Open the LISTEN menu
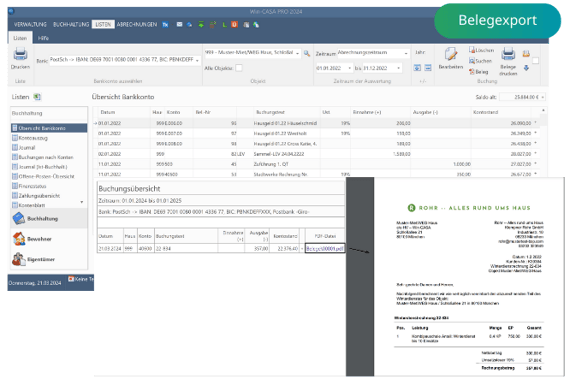The width and height of the screenshot is (570, 385). (x=103, y=24)
